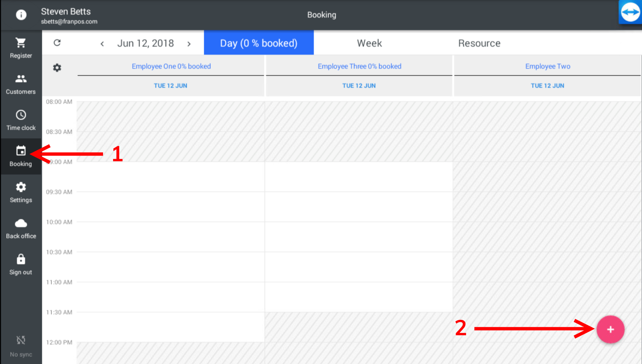Select the Time clock feature
This screenshot has width=642, height=364.
tap(21, 119)
